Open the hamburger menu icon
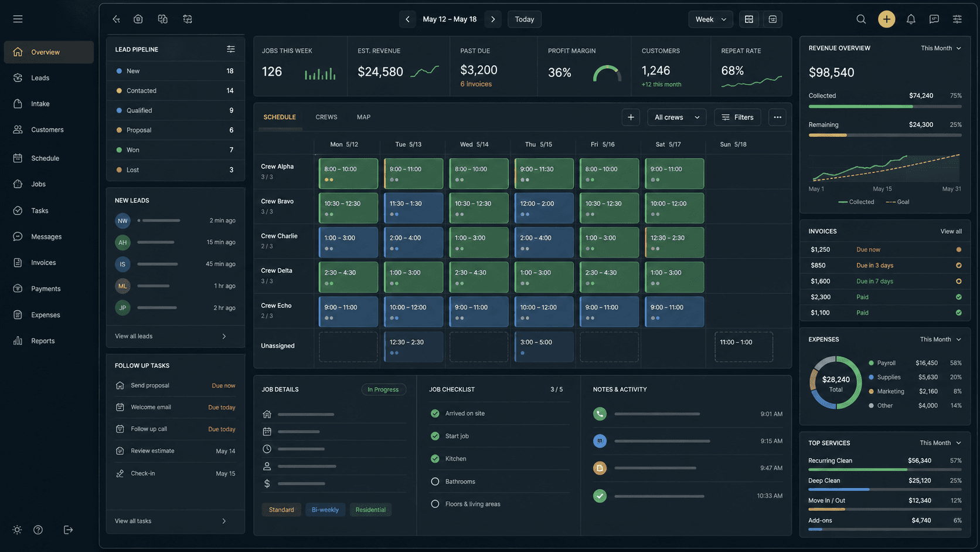 tap(18, 19)
